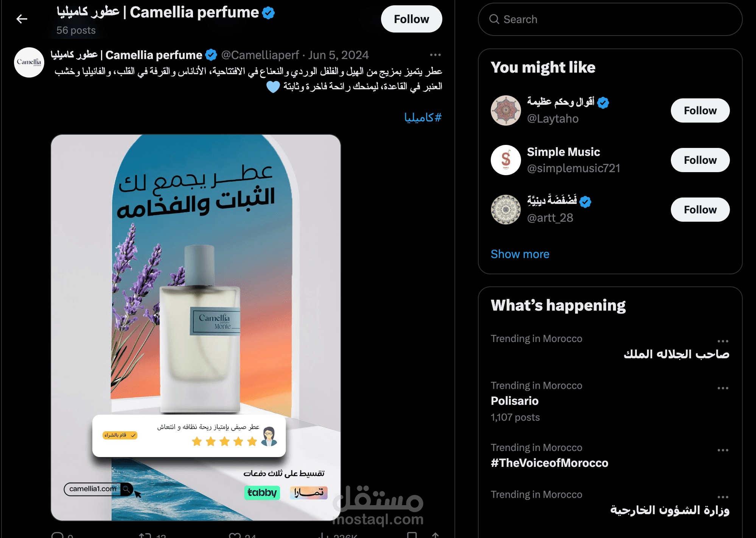Click the Camellia profile avatar beside the post
This screenshot has height=538, width=756.
click(x=29, y=62)
